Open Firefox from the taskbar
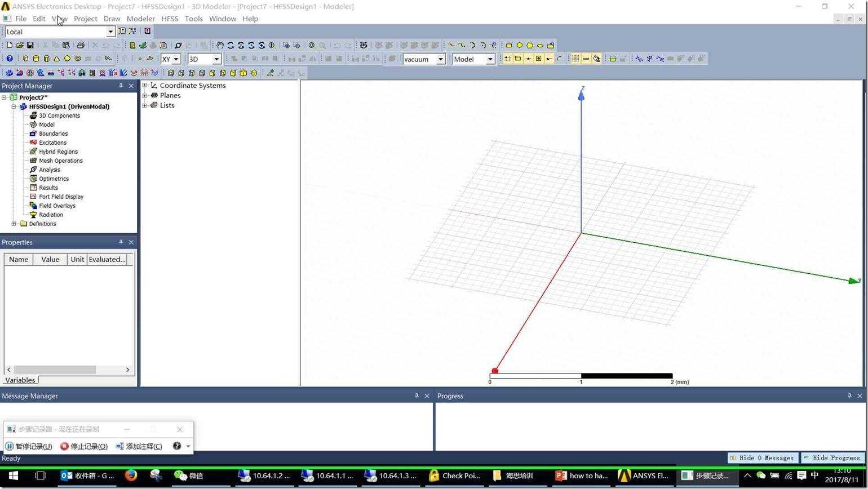 point(131,475)
